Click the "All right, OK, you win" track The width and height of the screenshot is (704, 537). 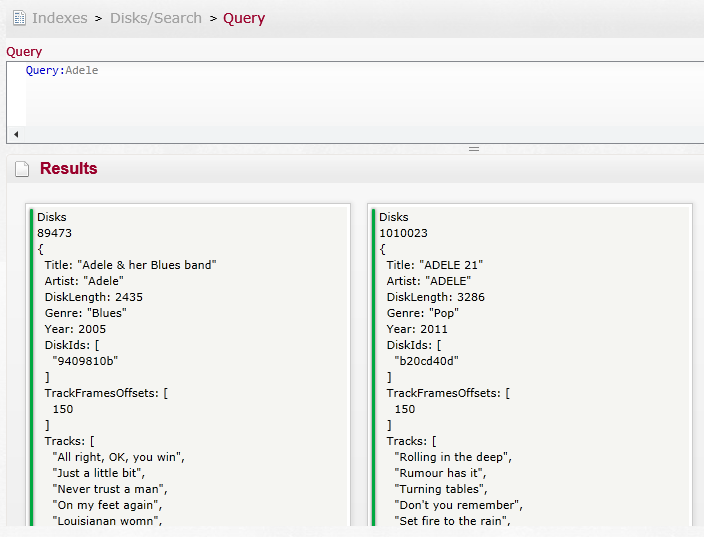[119, 457]
